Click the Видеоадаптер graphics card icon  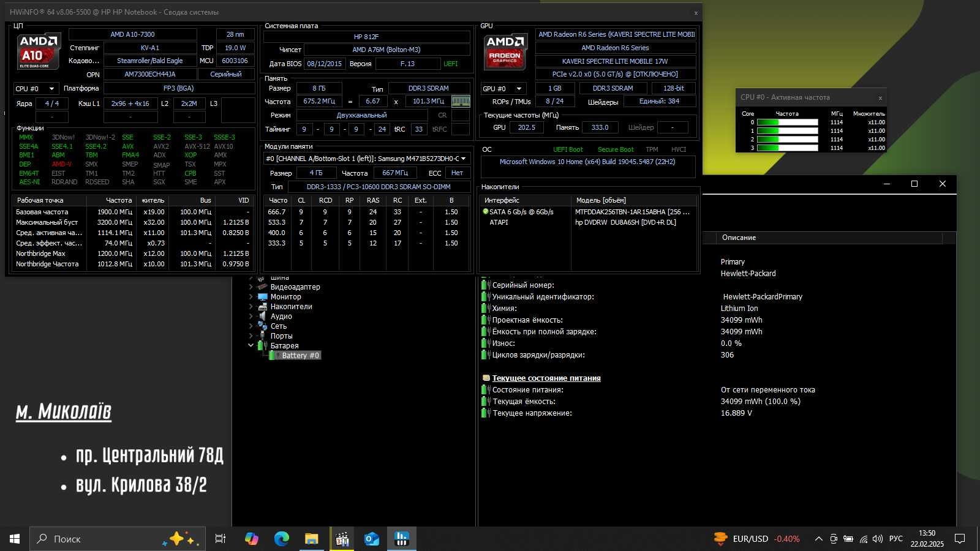click(x=263, y=287)
